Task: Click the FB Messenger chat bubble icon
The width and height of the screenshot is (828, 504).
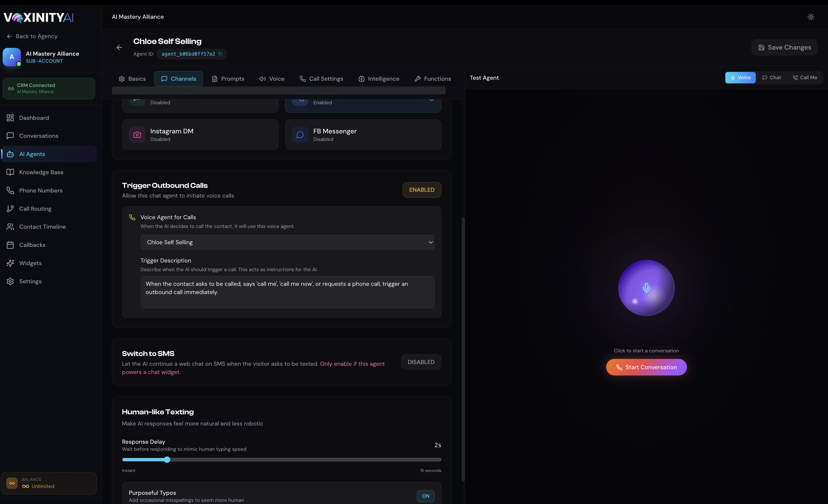Action: (x=300, y=135)
